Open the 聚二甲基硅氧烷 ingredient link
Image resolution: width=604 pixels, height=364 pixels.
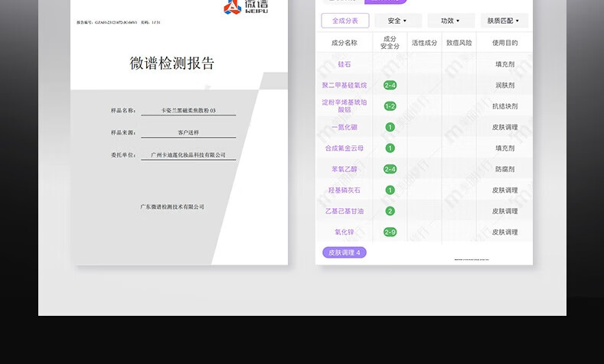pos(344,86)
